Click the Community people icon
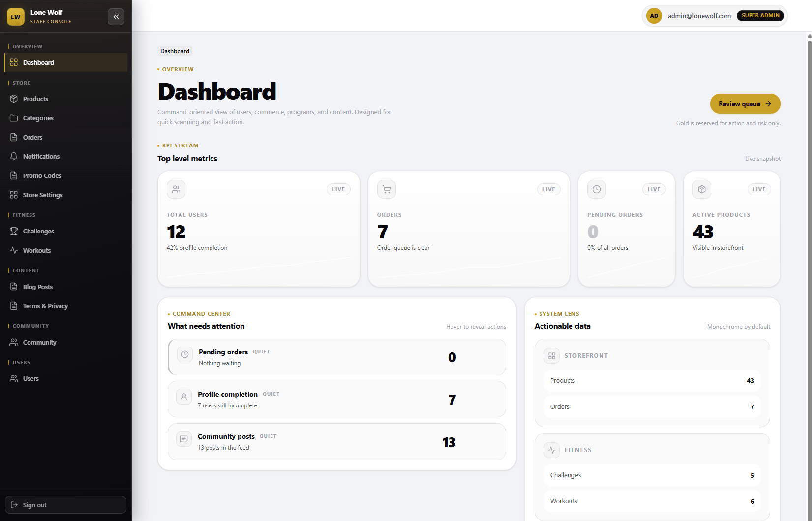812x521 pixels. 14,342
